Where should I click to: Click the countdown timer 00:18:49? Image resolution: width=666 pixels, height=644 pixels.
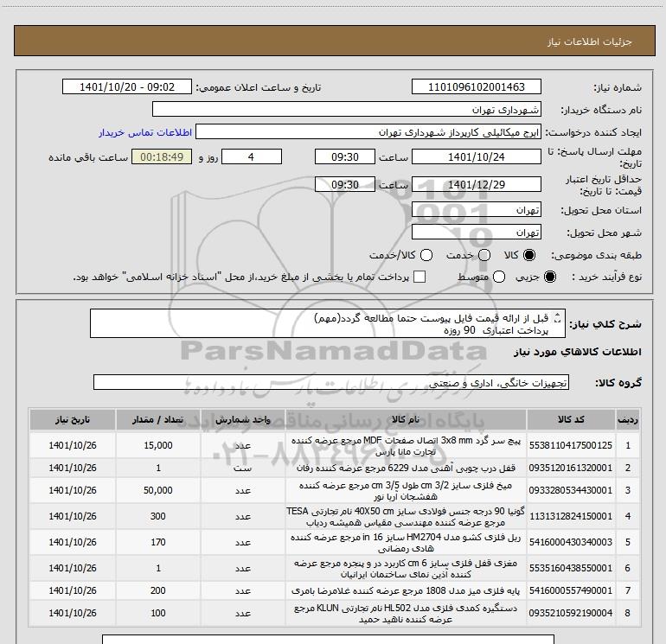coord(162,157)
